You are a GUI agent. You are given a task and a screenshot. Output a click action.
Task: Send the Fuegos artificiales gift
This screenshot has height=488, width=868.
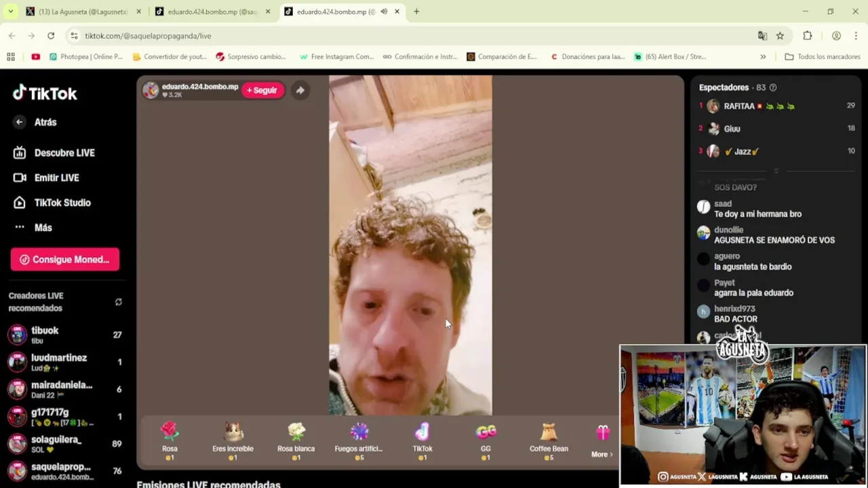pyautogui.click(x=359, y=441)
